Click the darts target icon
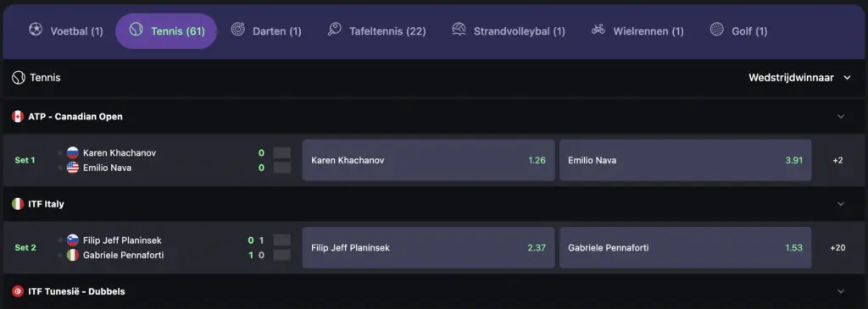 pyautogui.click(x=238, y=30)
